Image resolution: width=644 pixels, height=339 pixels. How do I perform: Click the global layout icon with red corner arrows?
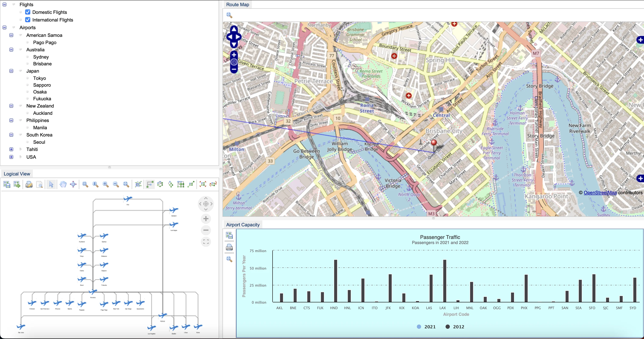[203, 184]
